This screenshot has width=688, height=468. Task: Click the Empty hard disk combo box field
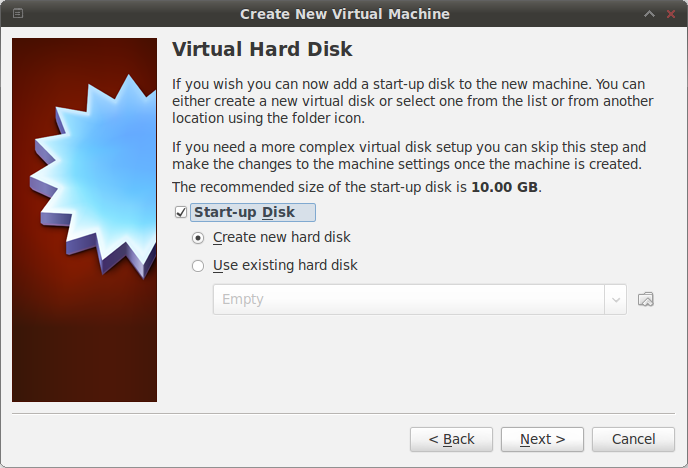[x=408, y=299]
